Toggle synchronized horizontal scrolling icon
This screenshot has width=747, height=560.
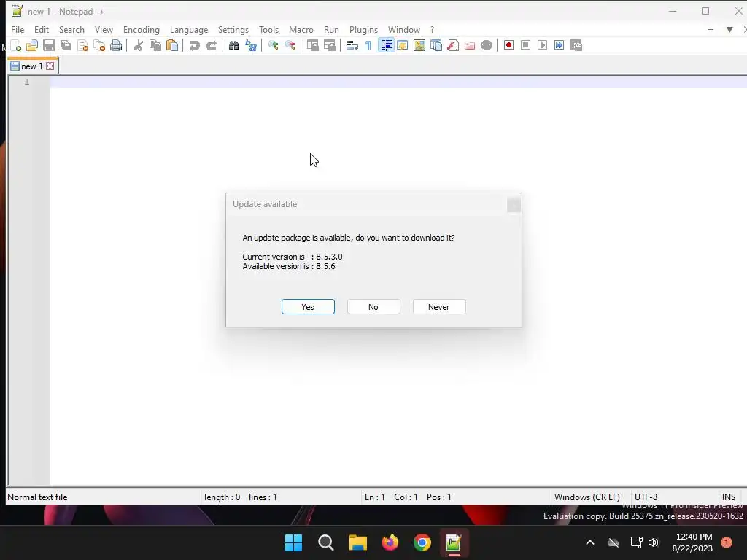329,45
